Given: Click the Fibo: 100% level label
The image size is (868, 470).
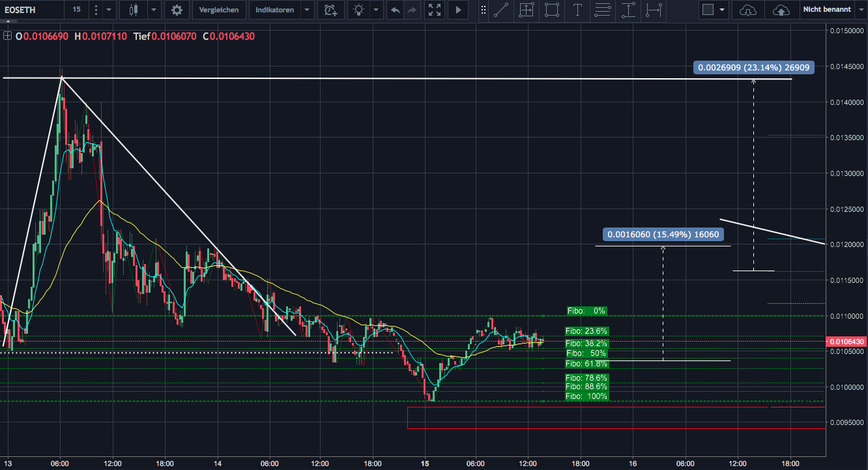Looking at the screenshot, I should (586, 396).
